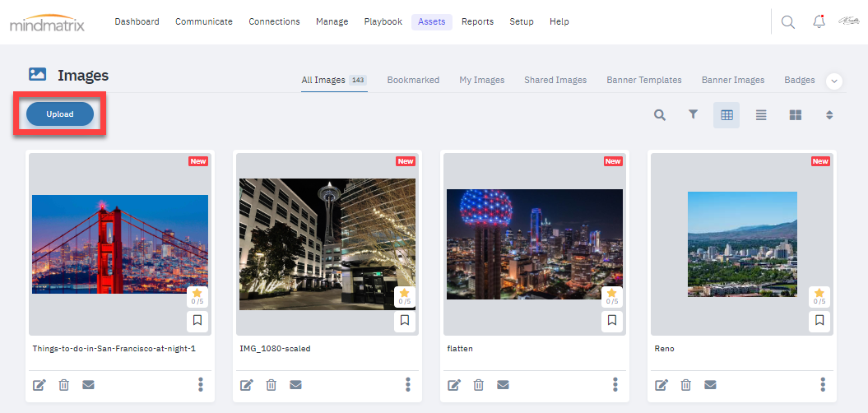
Task: Expand more tabs chevron beside Badges
Action: click(x=834, y=81)
